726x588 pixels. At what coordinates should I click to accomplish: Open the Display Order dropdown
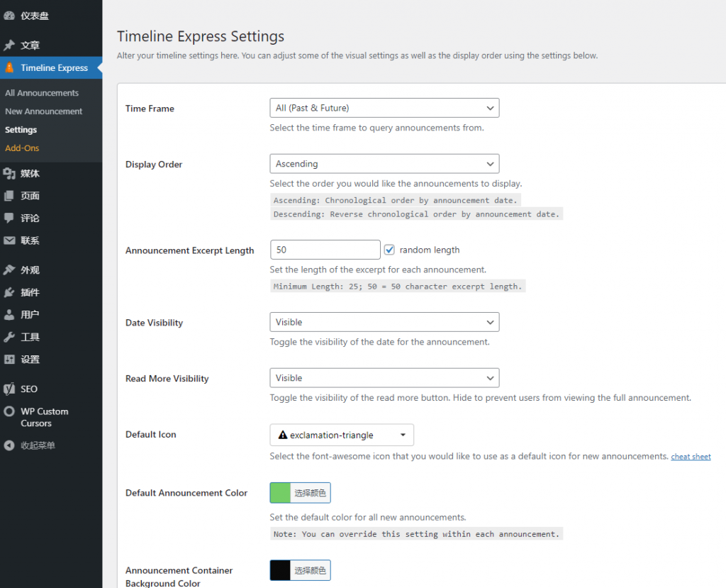pyautogui.click(x=384, y=164)
